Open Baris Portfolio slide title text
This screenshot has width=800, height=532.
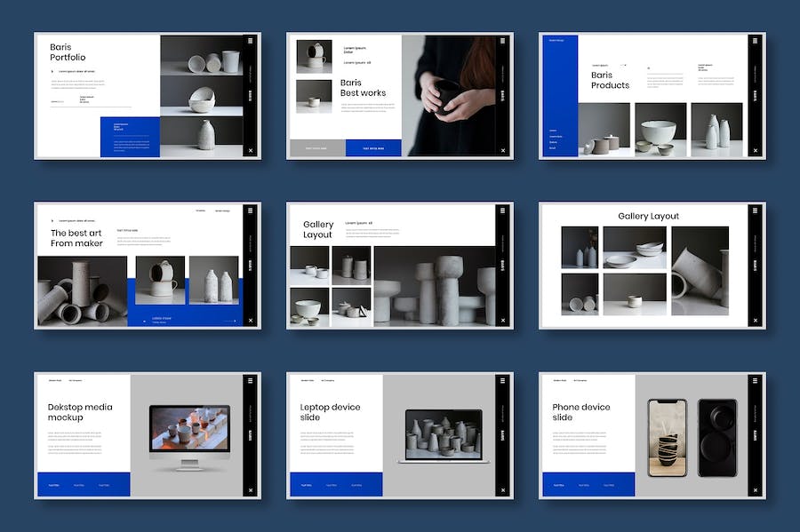(68, 52)
